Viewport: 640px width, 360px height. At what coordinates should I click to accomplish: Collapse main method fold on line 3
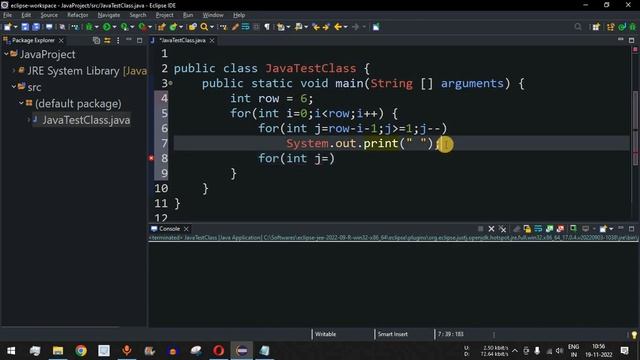coord(171,83)
